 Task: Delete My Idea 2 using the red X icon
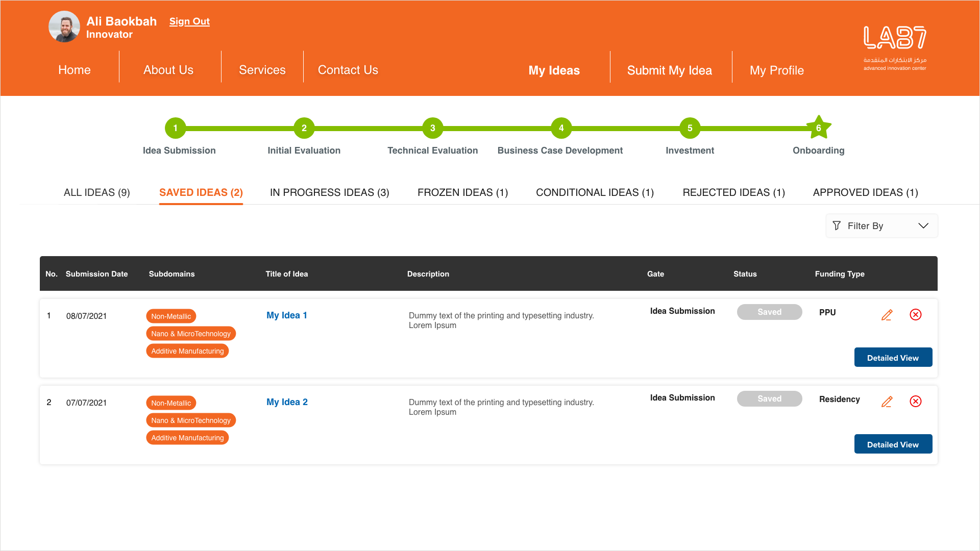[916, 401]
